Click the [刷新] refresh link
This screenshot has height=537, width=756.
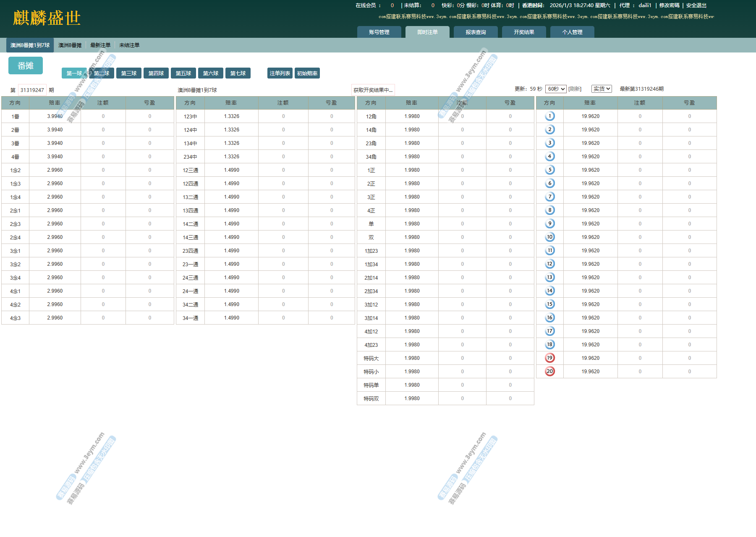click(x=575, y=89)
